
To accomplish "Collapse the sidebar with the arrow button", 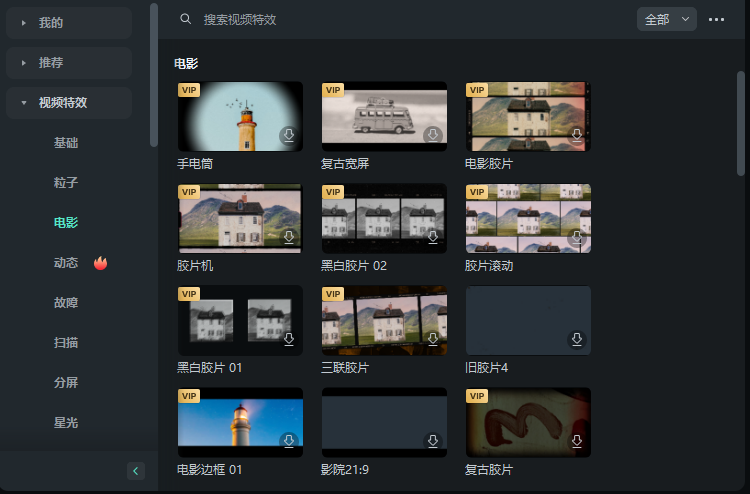I will pyautogui.click(x=136, y=471).
